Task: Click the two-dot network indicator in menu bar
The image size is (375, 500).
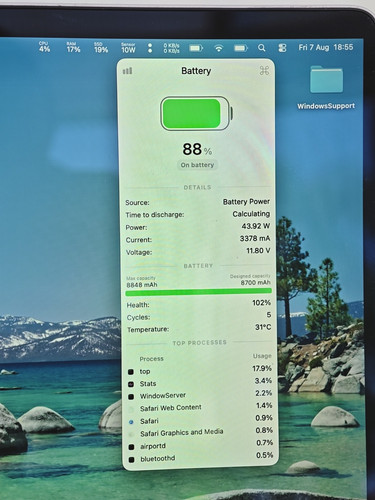Action: pyautogui.click(x=150, y=48)
